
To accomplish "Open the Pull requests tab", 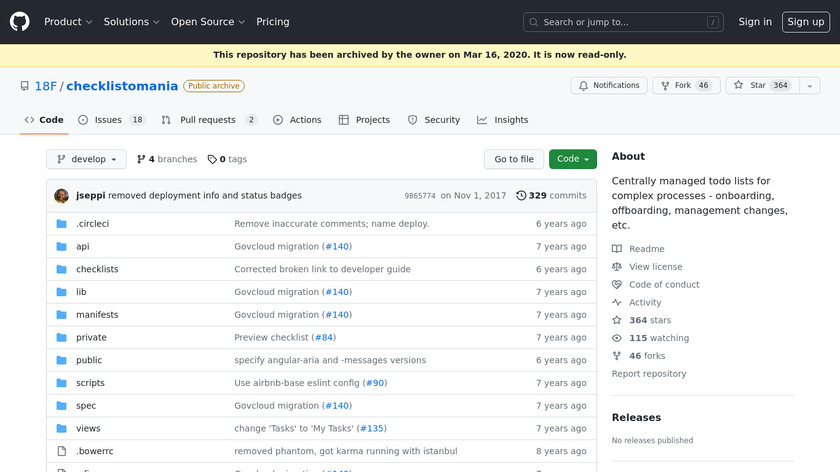I will [209, 120].
